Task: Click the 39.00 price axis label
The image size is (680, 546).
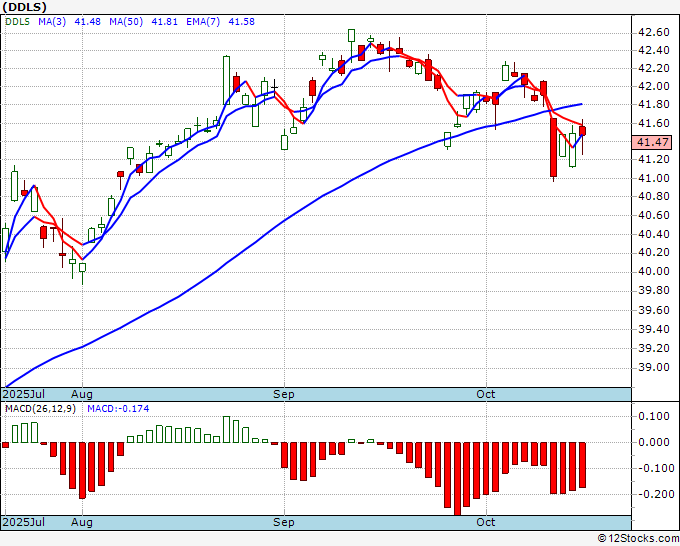Action: (x=654, y=367)
